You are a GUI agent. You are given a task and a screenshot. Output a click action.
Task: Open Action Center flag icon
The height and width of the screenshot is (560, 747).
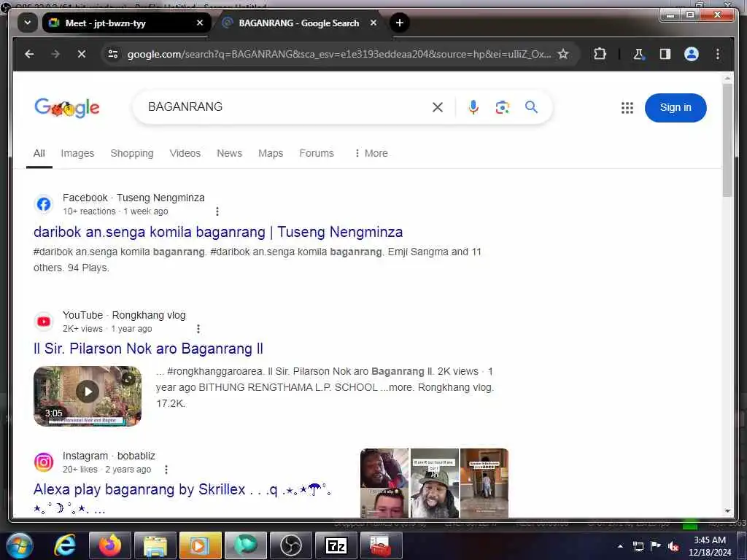(x=656, y=546)
